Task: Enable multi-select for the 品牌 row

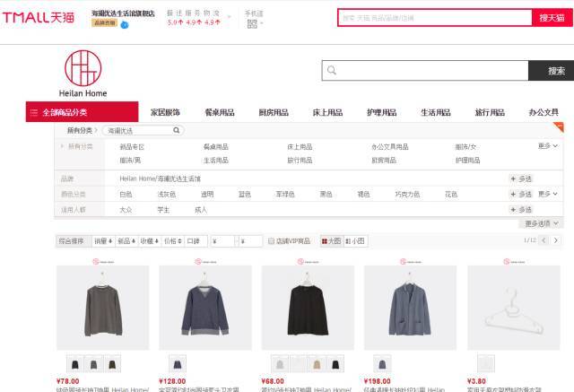Action: 521,179
